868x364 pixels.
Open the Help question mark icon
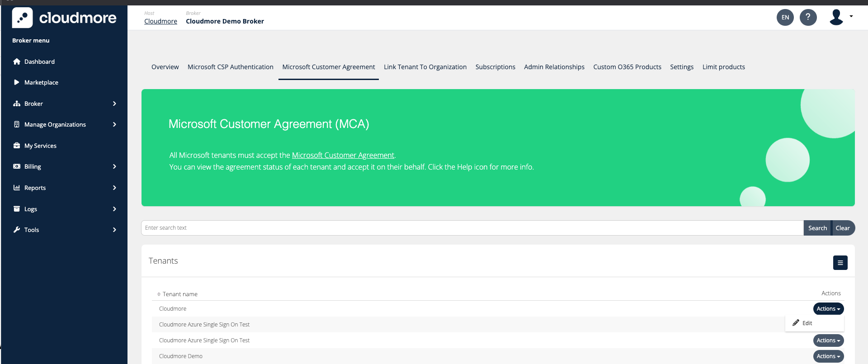808,18
